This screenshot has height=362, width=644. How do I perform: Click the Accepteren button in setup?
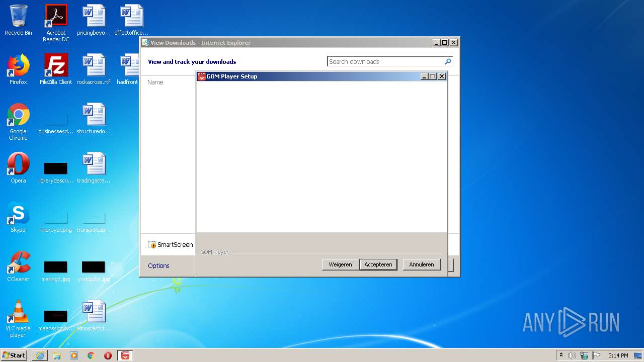coord(378,264)
